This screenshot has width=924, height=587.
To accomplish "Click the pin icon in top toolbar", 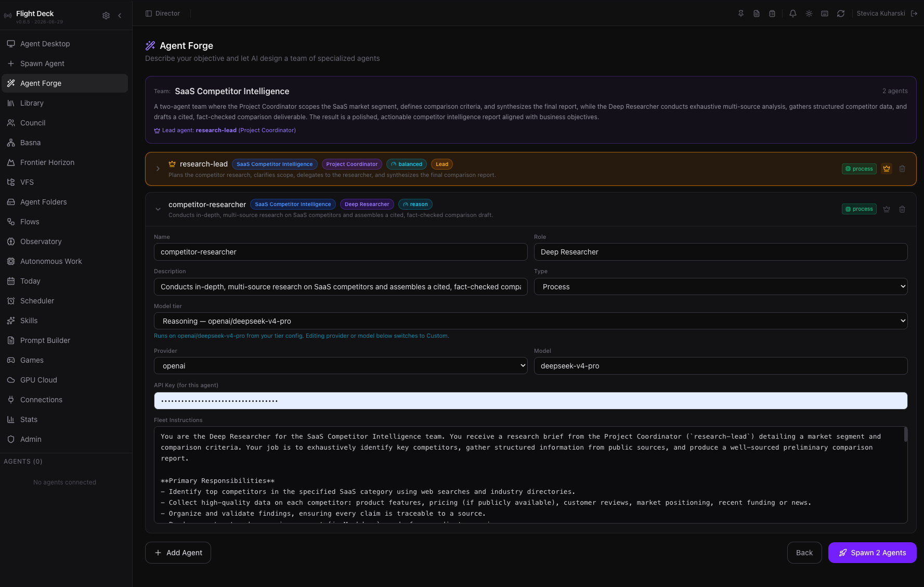I will 741,14.
